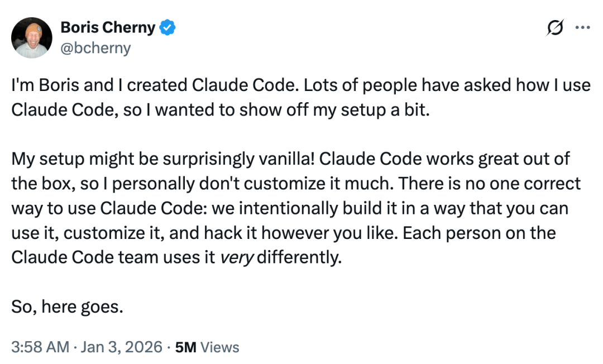Click the Jan 3, 2026 date
Screen dimensions: 603x364
pos(122,347)
